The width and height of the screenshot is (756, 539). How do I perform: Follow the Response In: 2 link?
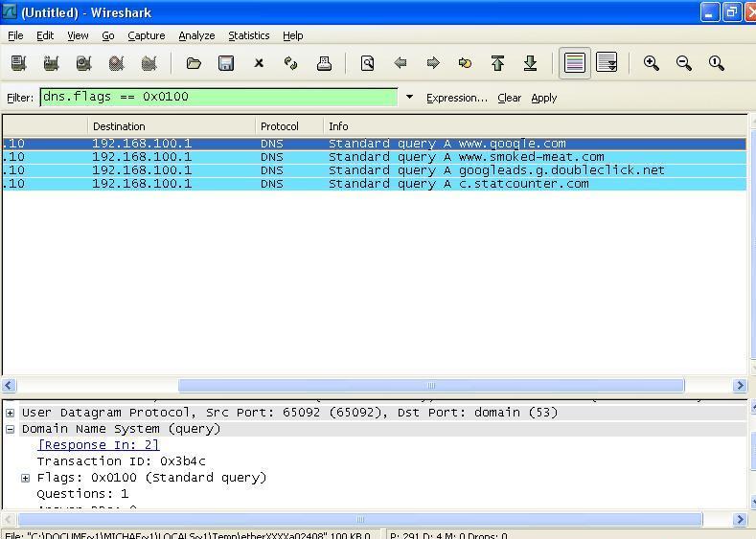[x=98, y=445]
